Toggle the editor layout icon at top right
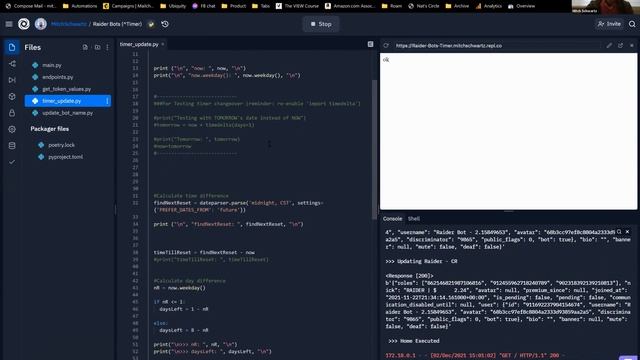Screen dimensions: 640x360 370,44
